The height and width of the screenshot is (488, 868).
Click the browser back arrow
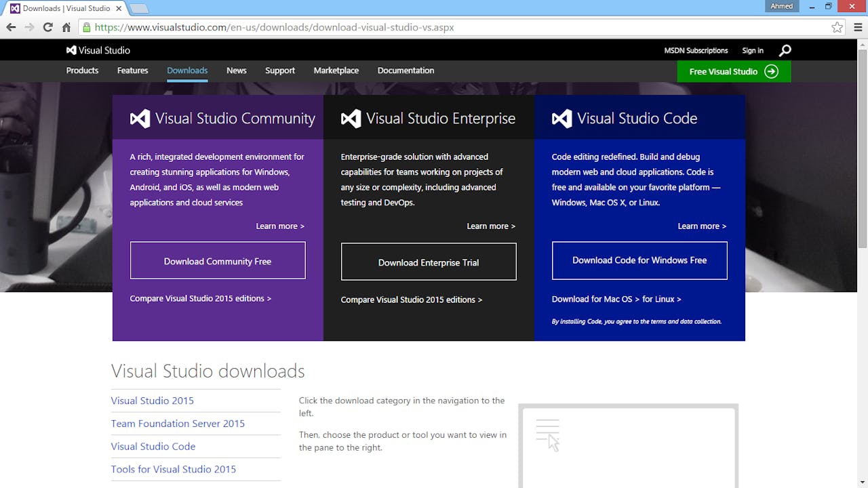(x=11, y=28)
